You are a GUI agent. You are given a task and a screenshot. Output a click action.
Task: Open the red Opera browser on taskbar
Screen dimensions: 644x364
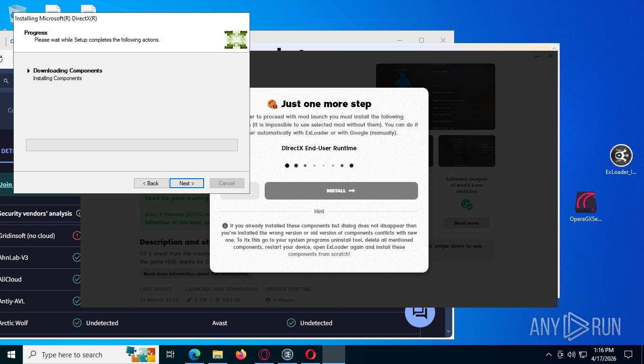tap(311, 355)
